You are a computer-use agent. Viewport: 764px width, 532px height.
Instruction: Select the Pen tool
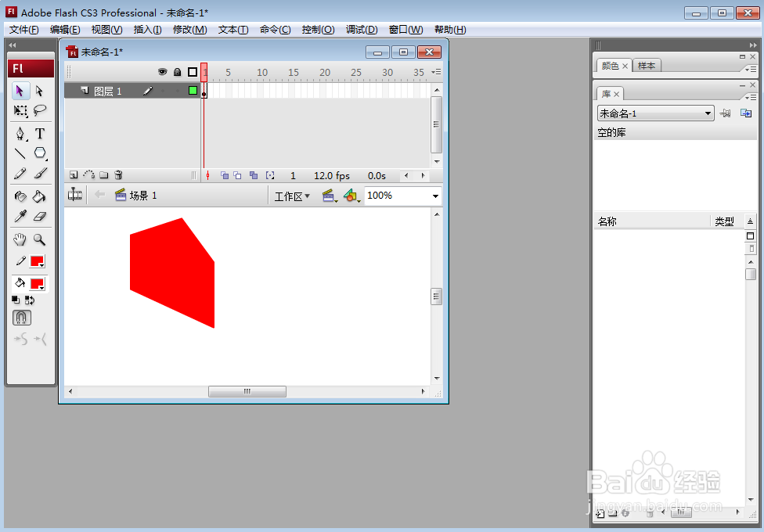click(x=20, y=134)
